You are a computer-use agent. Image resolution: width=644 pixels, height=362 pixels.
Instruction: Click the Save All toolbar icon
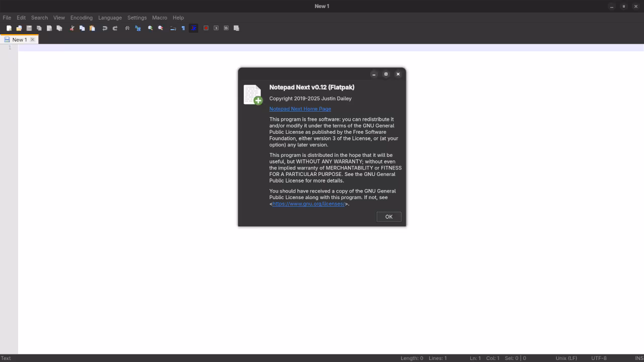click(x=39, y=28)
